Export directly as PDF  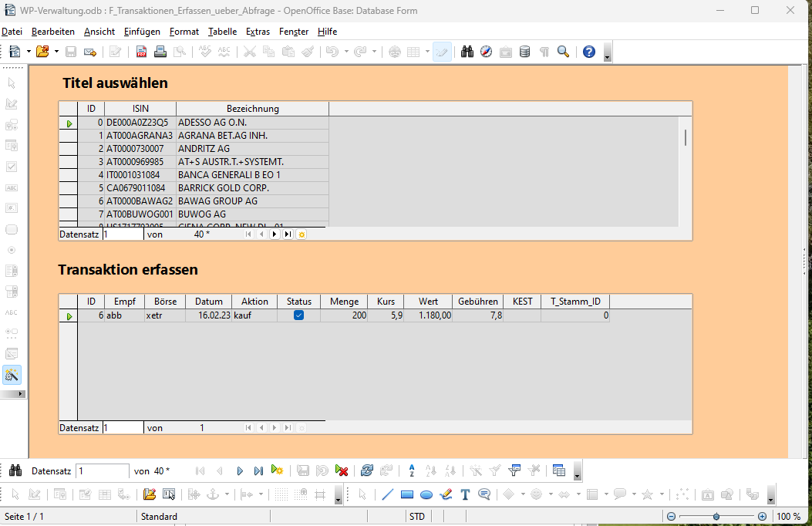[141, 52]
